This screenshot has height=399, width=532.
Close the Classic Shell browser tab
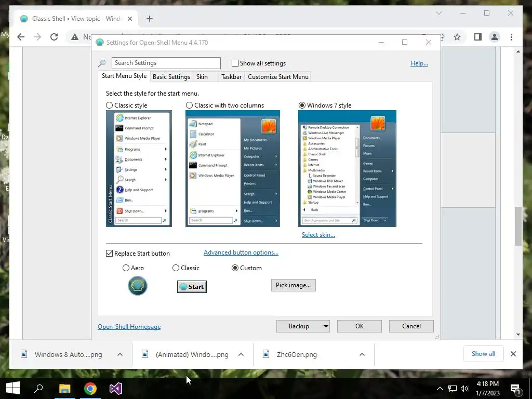pos(130,19)
